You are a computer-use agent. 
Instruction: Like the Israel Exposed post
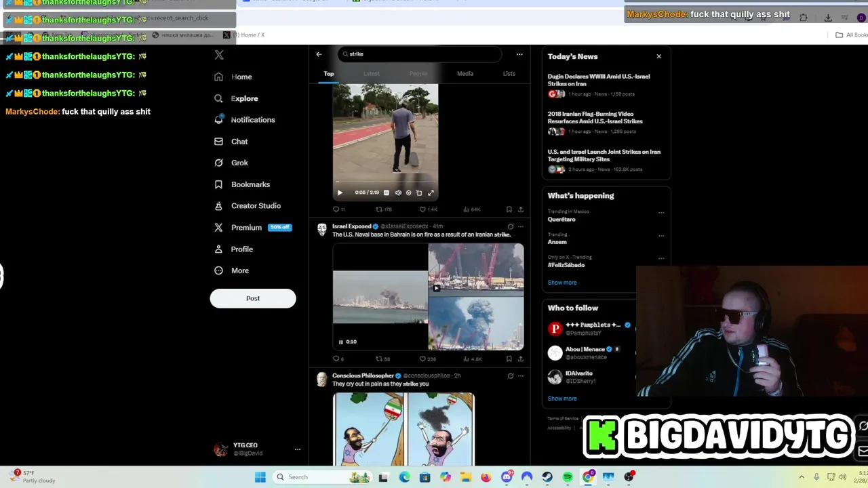click(427, 359)
